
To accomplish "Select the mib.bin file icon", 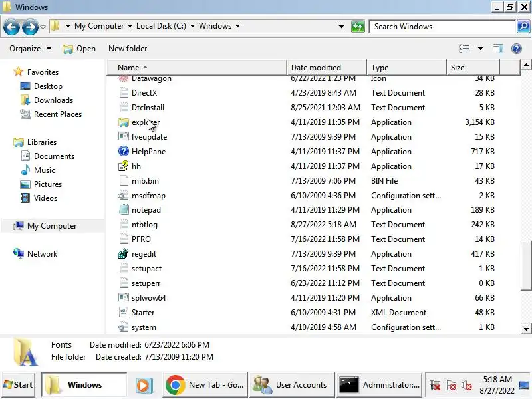I will click(124, 180).
